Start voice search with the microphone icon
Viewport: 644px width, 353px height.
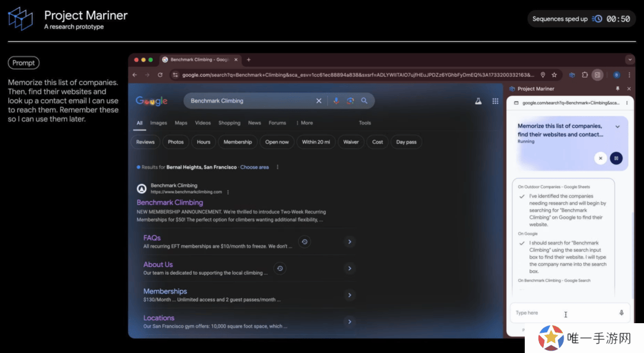click(336, 101)
